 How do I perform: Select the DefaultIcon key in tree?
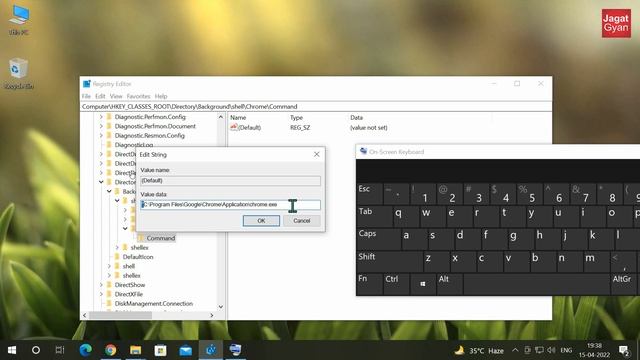click(x=138, y=257)
